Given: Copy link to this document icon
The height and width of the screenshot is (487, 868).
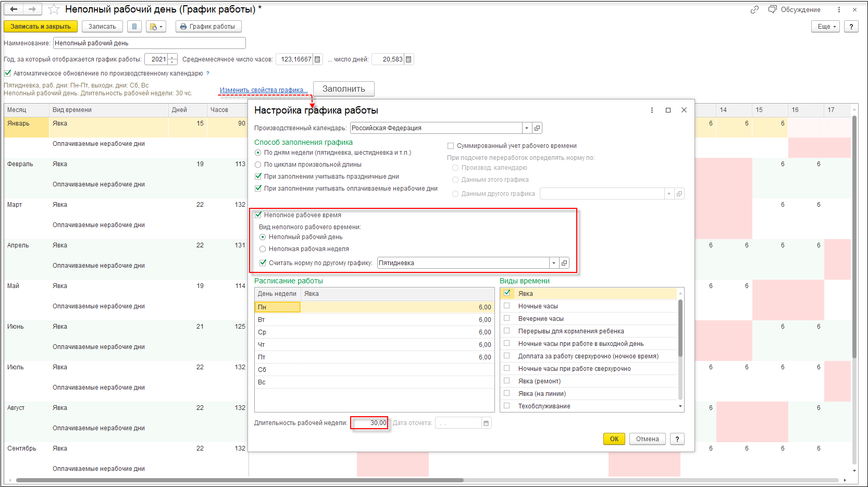Looking at the screenshot, I should click(x=754, y=9).
